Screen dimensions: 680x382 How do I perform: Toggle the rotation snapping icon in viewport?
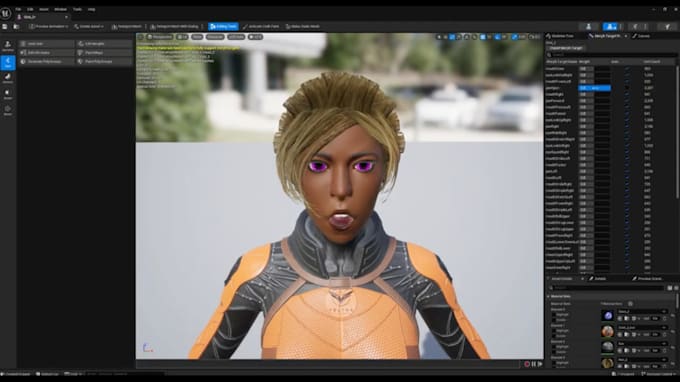[497, 37]
